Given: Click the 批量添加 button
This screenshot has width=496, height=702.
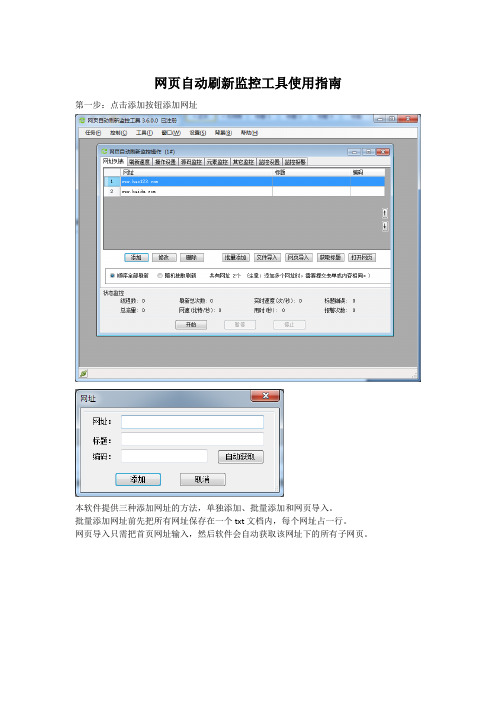Looking at the screenshot, I should pyautogui.click(x=236, y=257).
